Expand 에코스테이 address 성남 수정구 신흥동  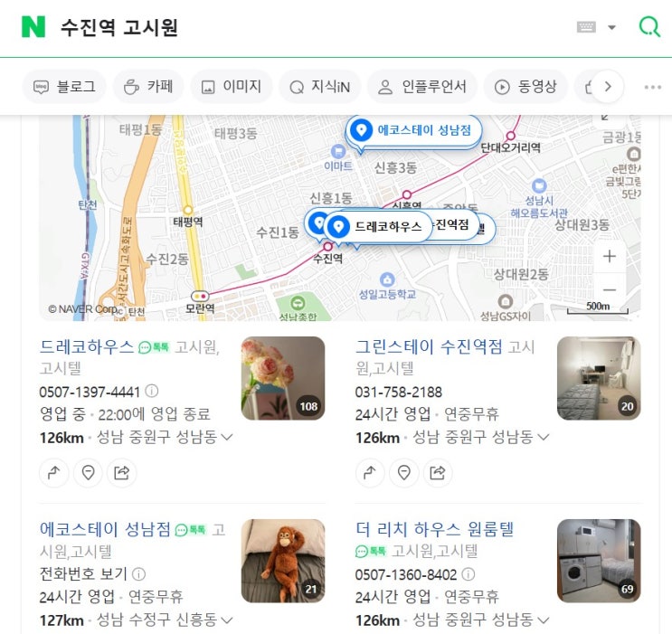click(165, 620)
